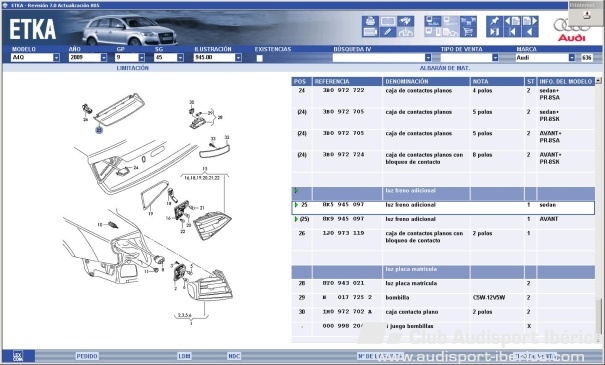Select part row 8K9 945 097 AVANT
Screen dimensions: 605x365
pos(443,219)
